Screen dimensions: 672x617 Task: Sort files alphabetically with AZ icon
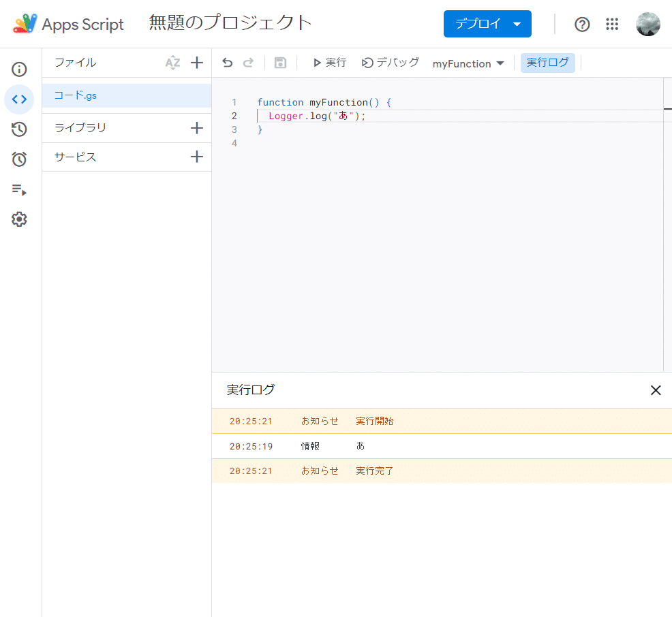tap(172, 63)
